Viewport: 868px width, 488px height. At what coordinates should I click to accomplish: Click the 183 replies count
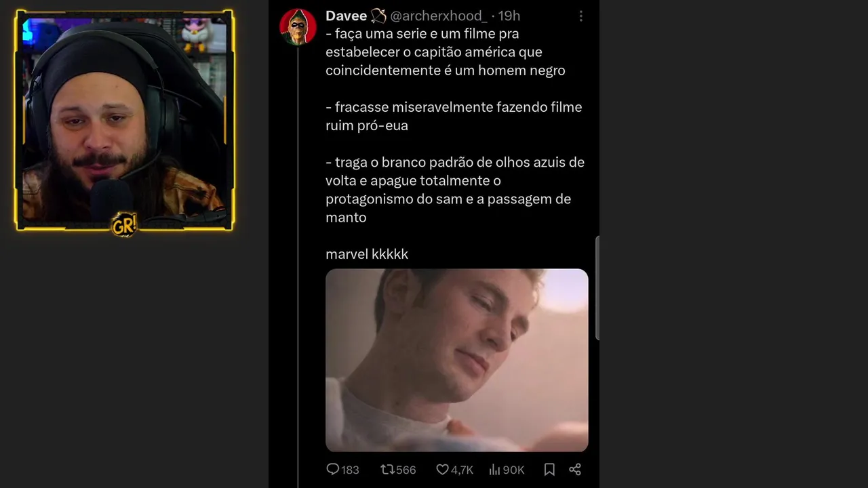pyautogui.click(x=350, y=470)
